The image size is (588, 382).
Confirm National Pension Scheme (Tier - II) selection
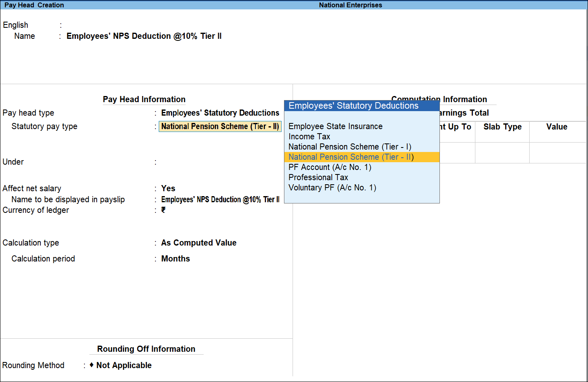(350, 157)
